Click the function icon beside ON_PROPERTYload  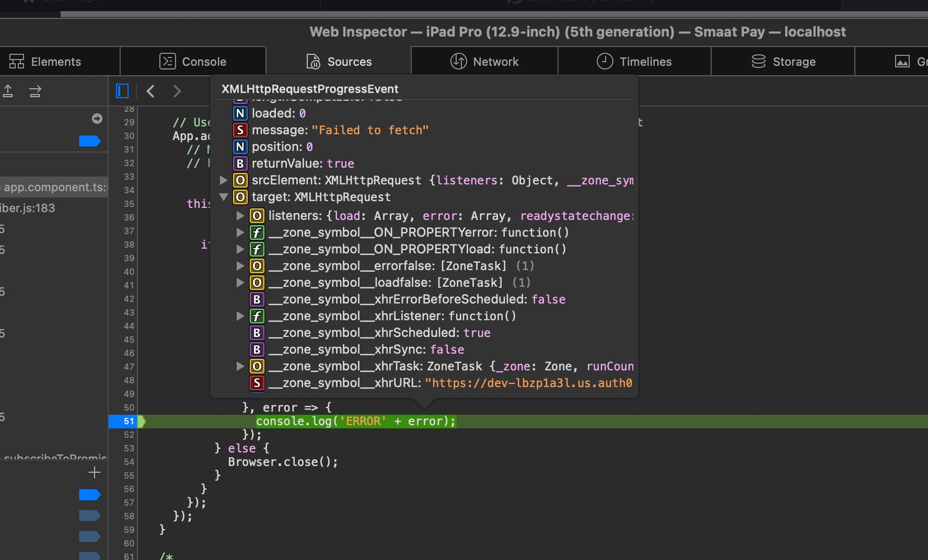257,249
